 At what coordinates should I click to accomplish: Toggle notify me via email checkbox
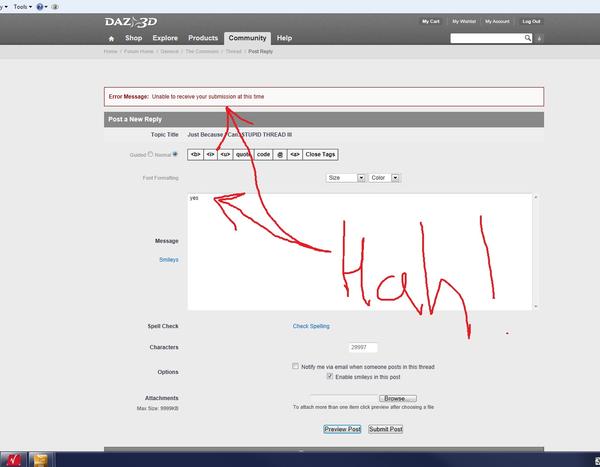tap(295, 366)
